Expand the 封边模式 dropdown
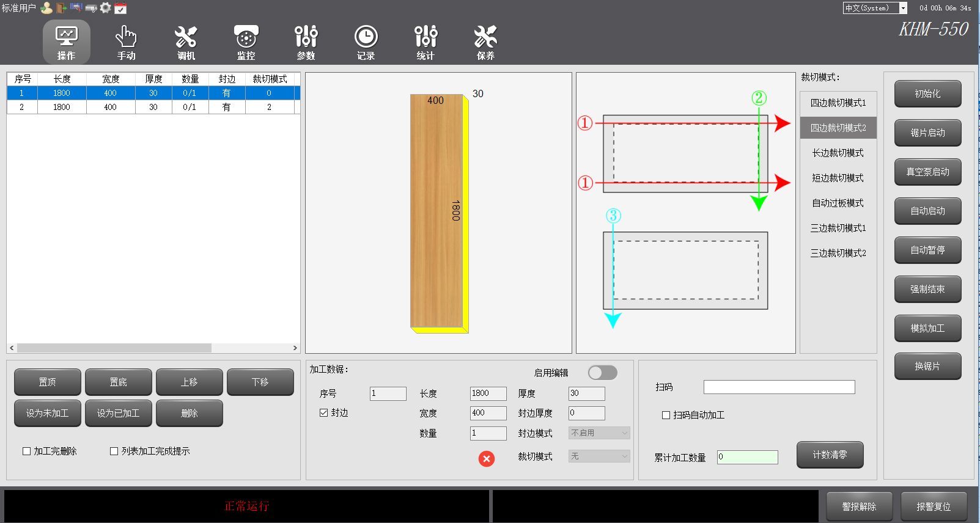The height and width of the screenshot is (523, 980). tap(599, 433)
